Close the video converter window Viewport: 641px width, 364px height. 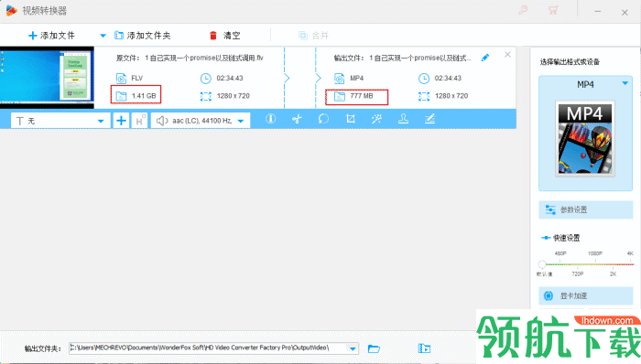(x=625, y=13)
